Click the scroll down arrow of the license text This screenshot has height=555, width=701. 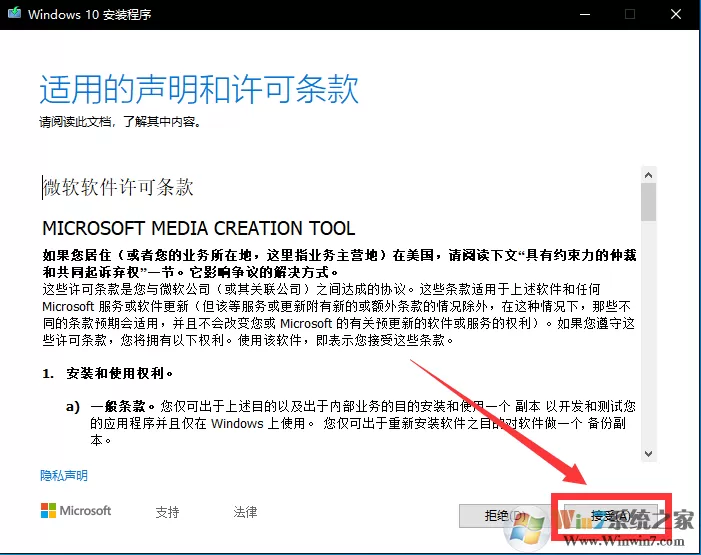[648, 453]
